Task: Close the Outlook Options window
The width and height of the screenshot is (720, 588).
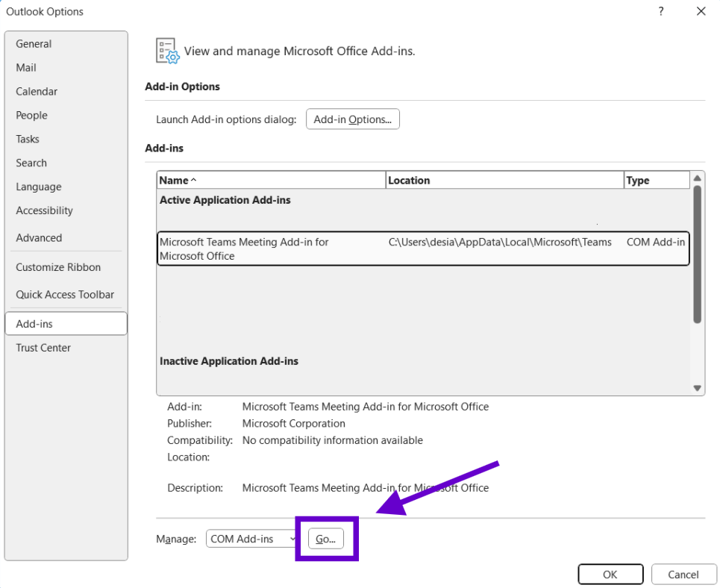Action: [701, 11]
